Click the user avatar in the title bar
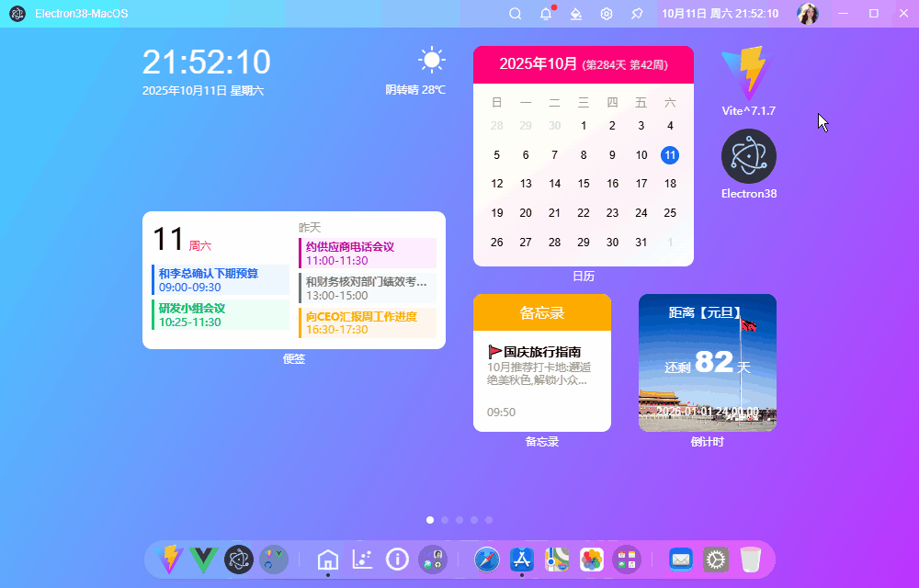Screen dimensions: 919x588 point(808,13)
